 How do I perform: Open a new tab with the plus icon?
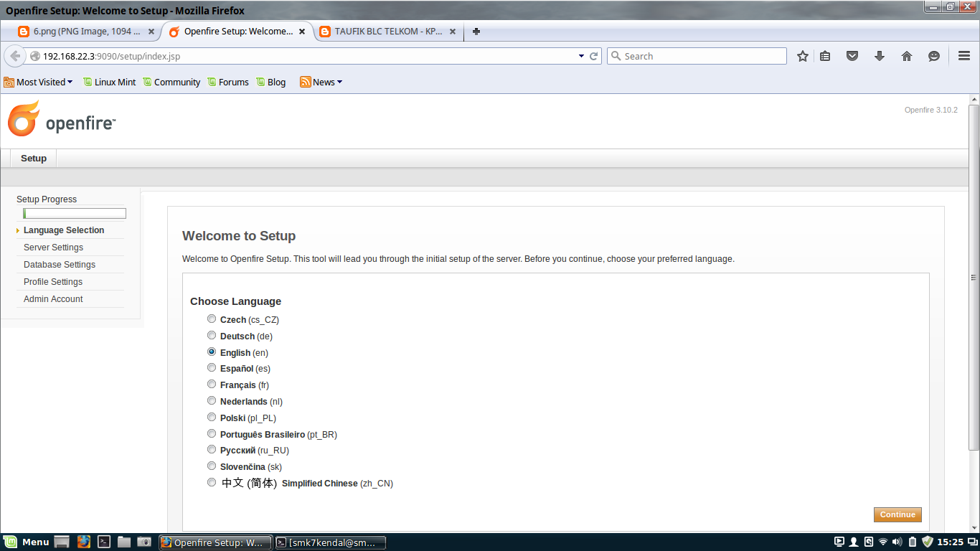(476, 32)
